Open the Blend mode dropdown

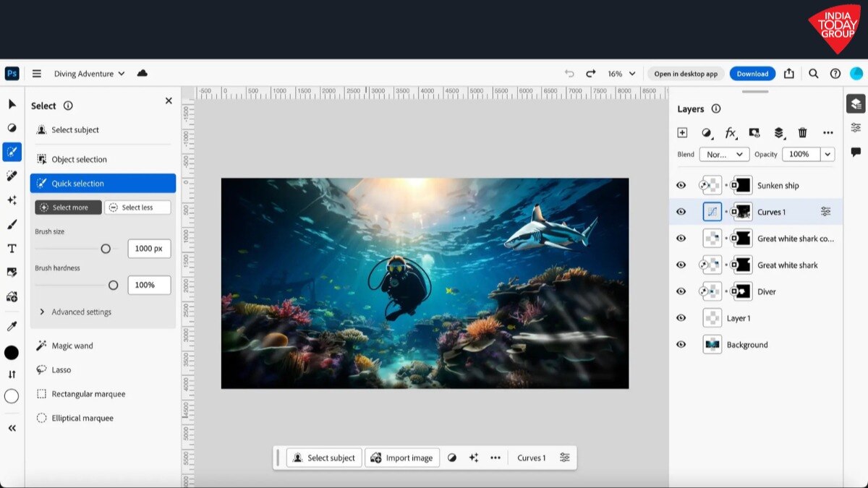click(x=723, y=154)
